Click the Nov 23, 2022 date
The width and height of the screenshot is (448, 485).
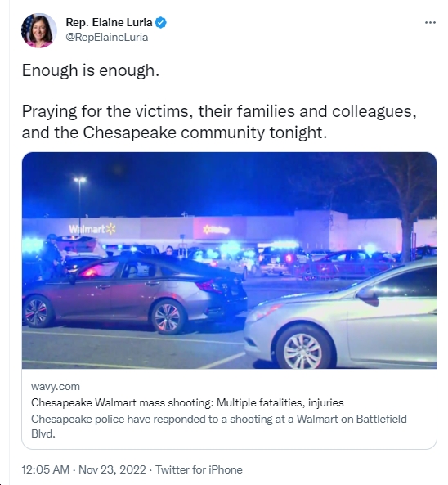pos(112,469)
